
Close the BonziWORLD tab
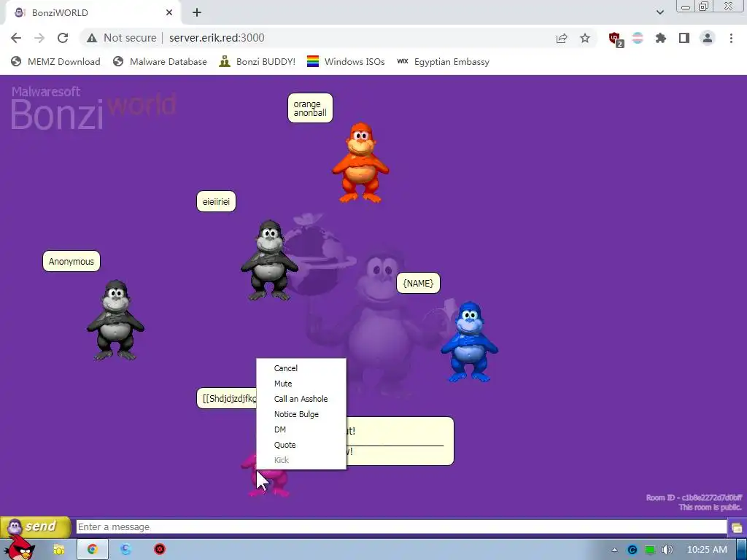pos(169,13)
